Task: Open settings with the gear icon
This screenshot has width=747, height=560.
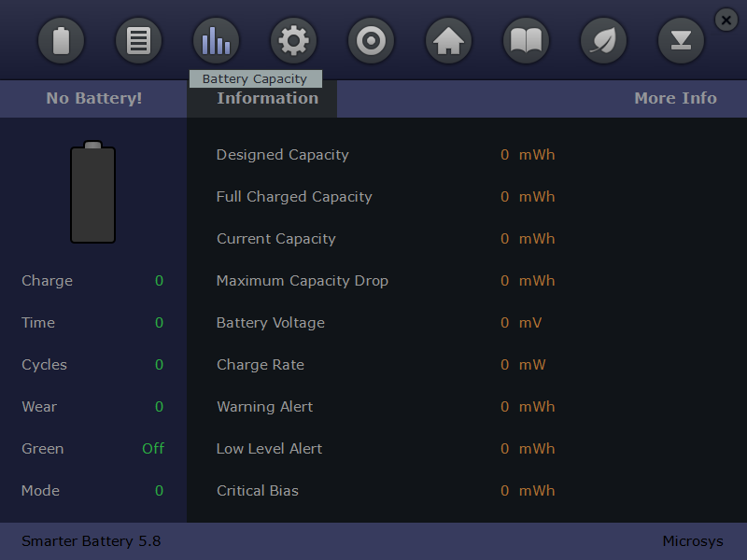Action: 293,41
